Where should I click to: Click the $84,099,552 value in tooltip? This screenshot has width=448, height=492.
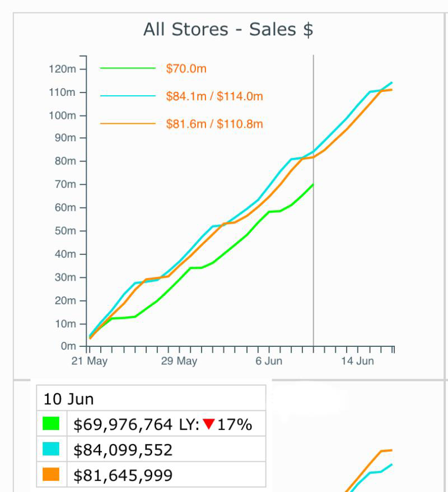pos(123,450)
